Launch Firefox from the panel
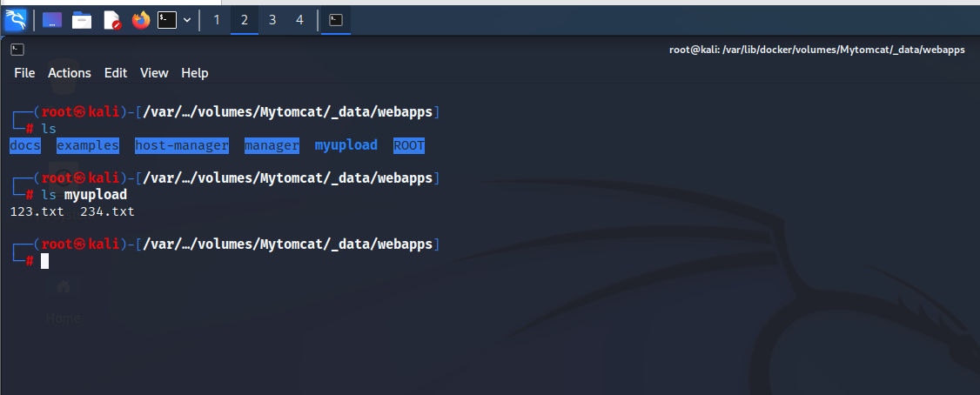 (141, 20)
